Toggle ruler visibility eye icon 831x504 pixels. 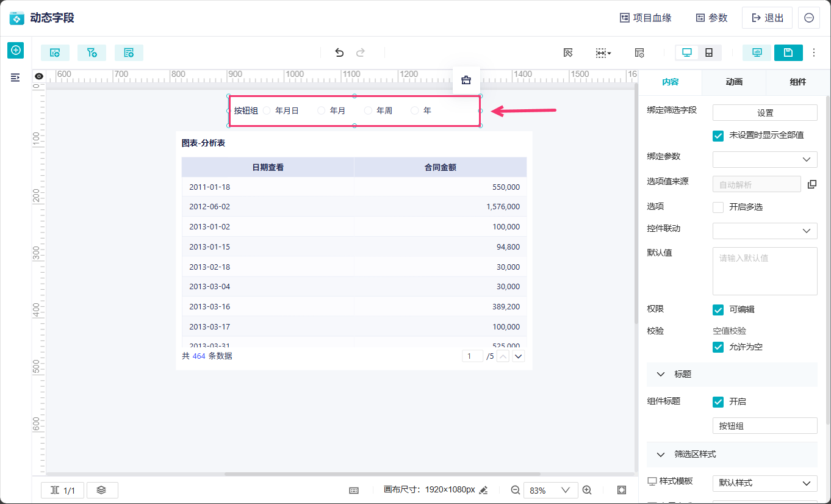pos(39,76)
